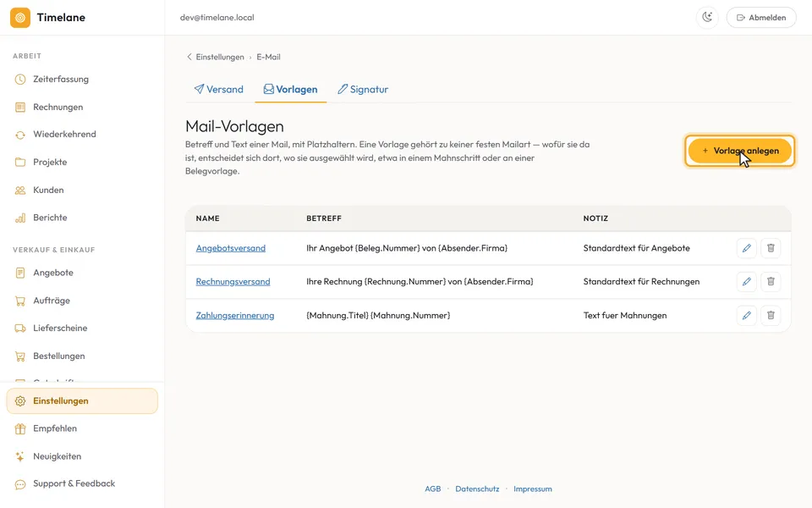Switch to the Vorlagen tab
Viewport: 812px width, 508px height.
[x=290, y=89]
